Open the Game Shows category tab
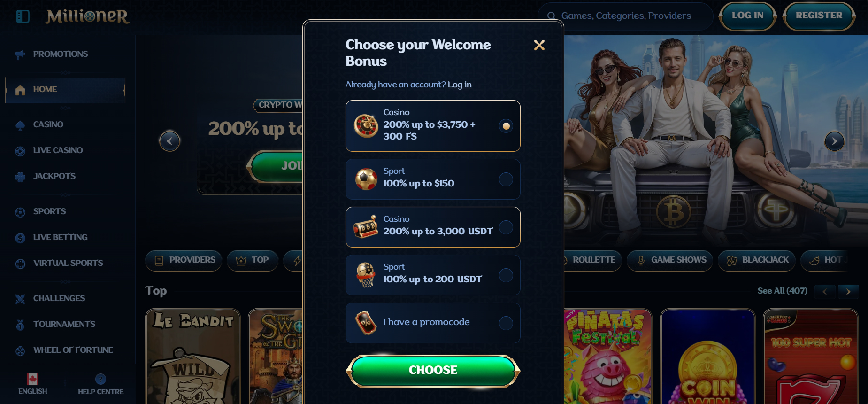This screenshot has width=868, height=404. (x=670, y=260)
